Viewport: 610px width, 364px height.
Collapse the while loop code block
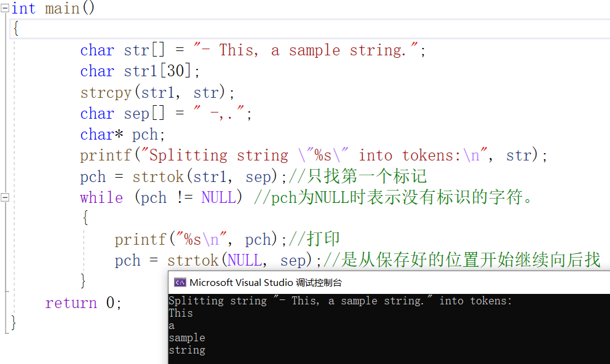coord(5,197)
